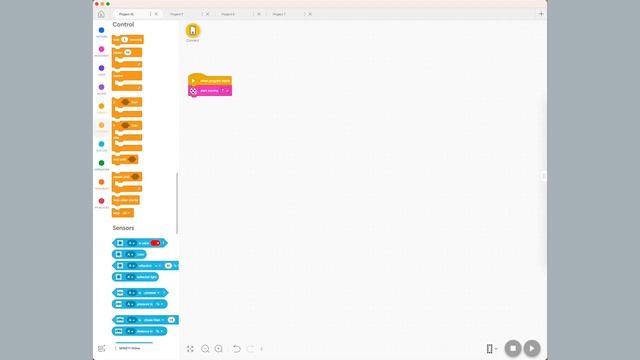Stop the running program
The height and width of the screenshot is (360, 640).
pos(513,349)
